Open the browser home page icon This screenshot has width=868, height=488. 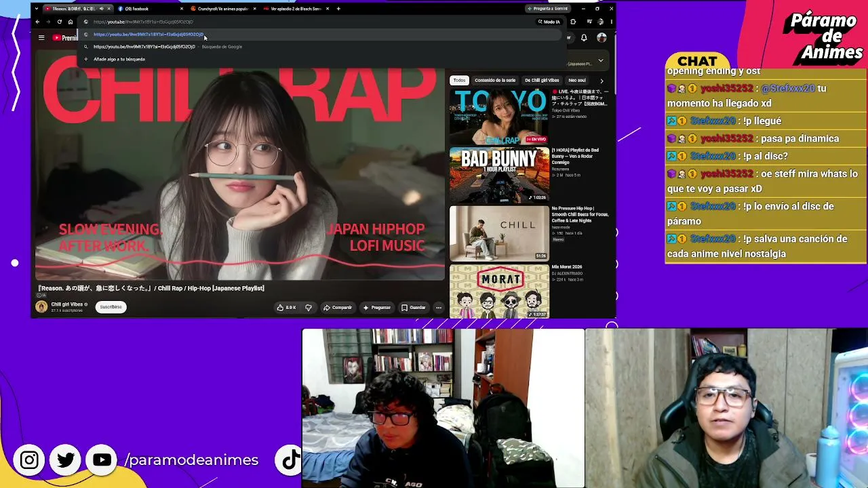(70, 22)
